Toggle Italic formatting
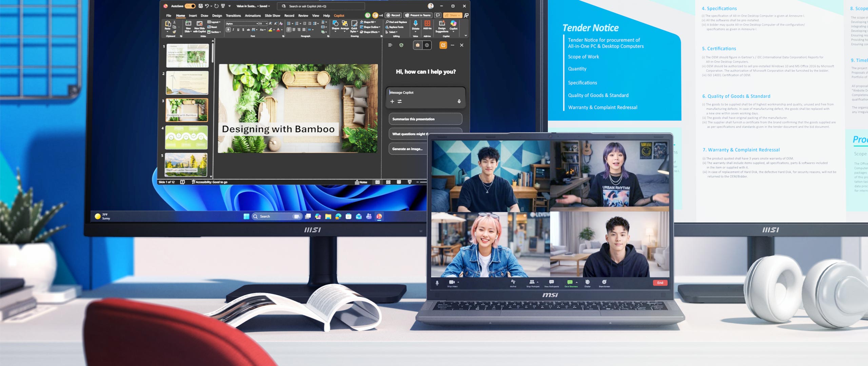This screenshot has width=868, height=366. [233, 30]
